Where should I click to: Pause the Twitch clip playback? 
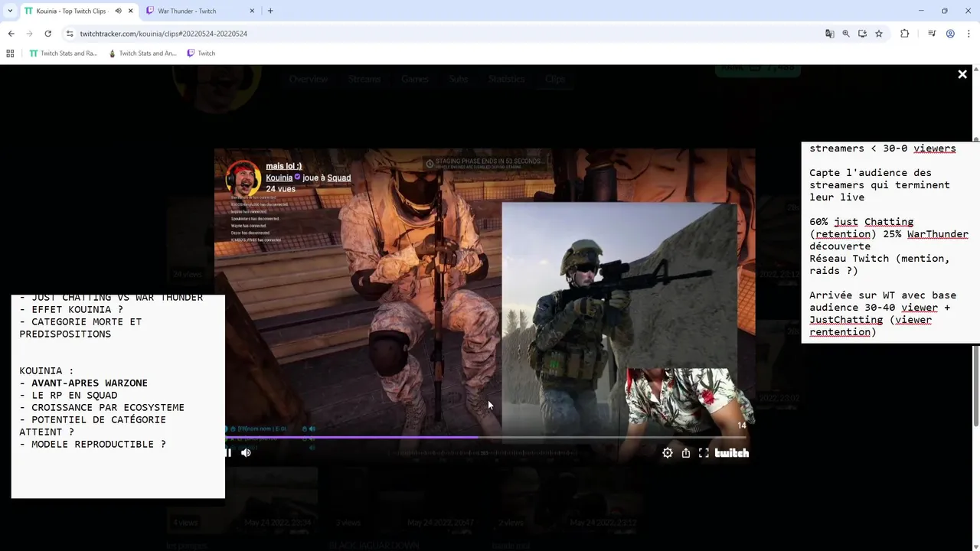pos(227,453)
